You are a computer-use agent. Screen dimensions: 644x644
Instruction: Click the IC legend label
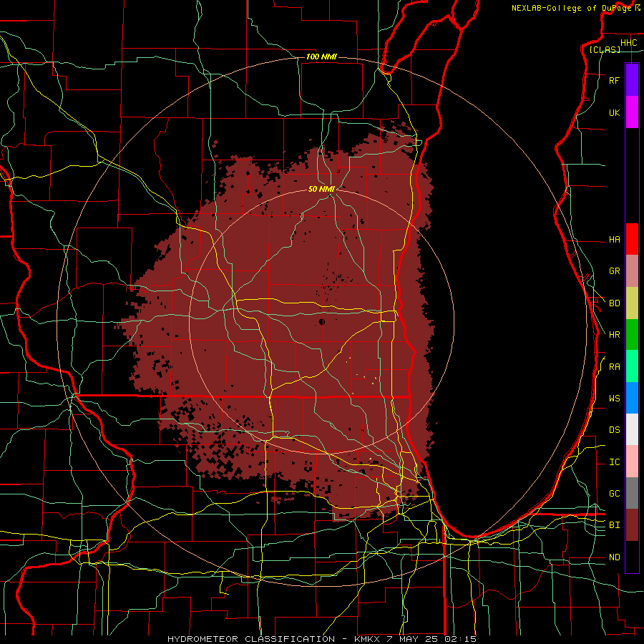pyautogui.click(x=615, y=462)
